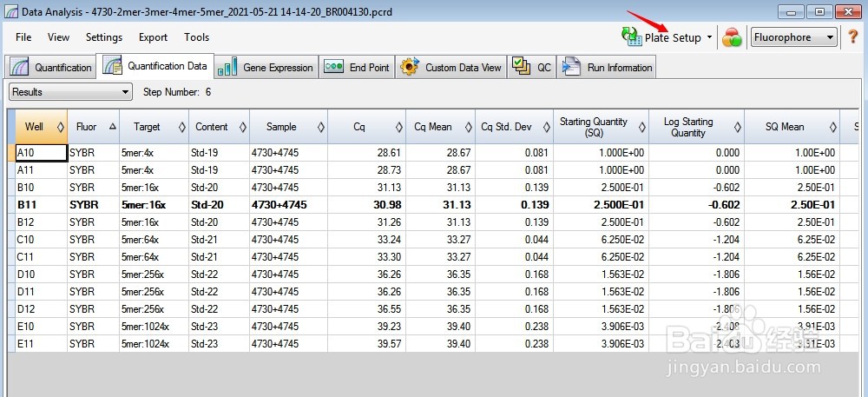Sort by the Content column header
This screenshot has width=868, height=397.
219,127
